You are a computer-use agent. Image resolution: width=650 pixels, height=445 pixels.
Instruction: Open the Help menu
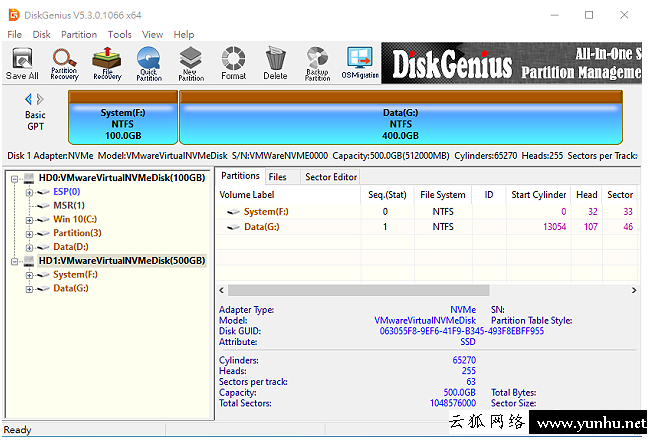[x=184, y=34]
